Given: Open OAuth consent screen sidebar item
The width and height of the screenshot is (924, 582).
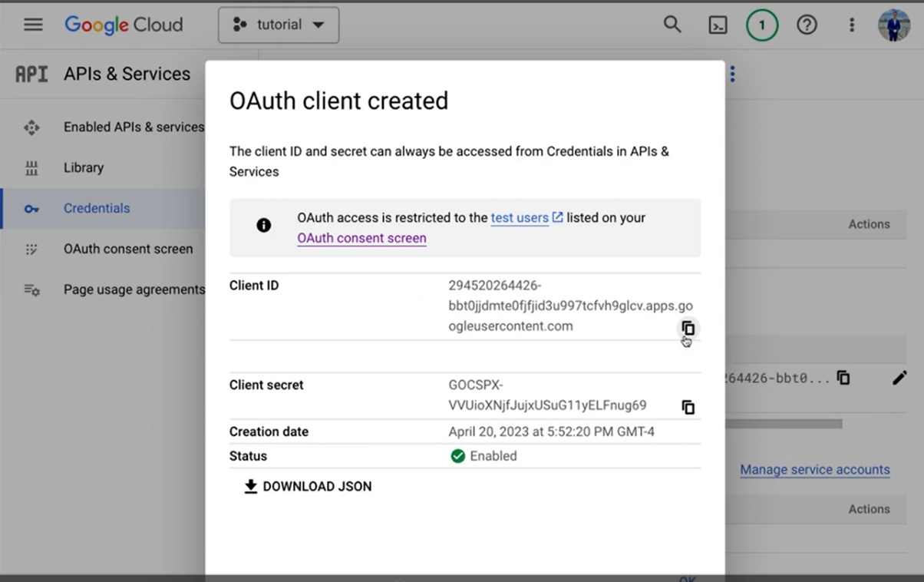Looking at the screenshot, I should [x=128, y=249].
